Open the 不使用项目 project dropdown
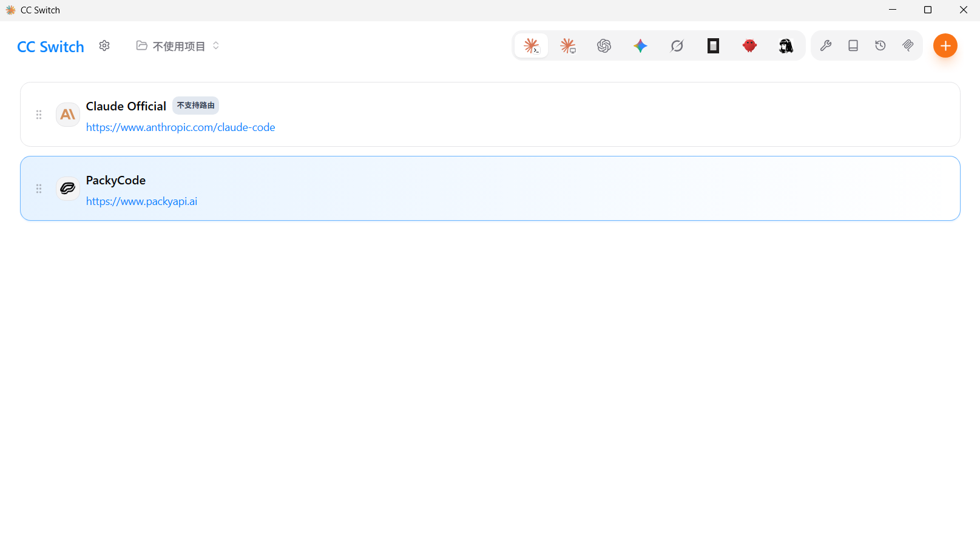Screen dimensions: 980x558 178,46
